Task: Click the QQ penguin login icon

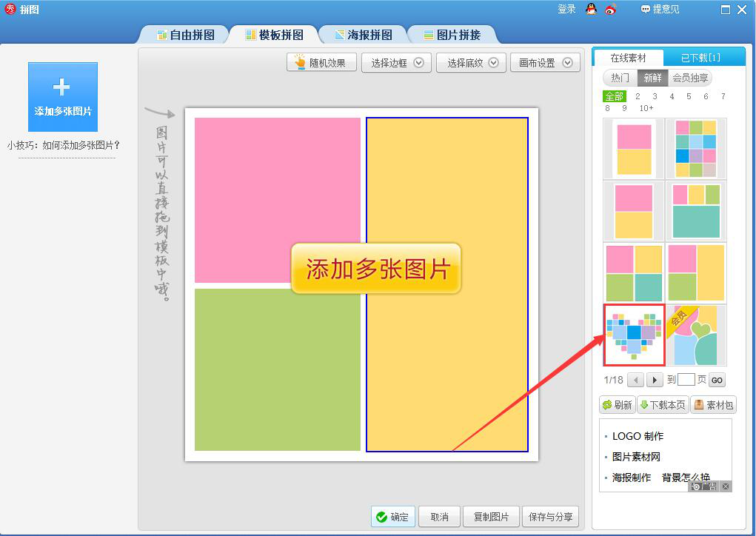Action: 591,9
